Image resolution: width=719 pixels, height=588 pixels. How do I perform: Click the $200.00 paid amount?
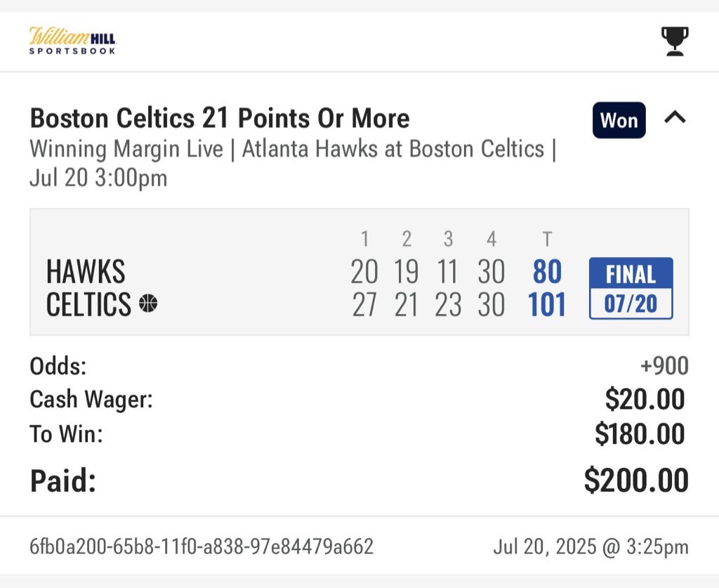(x=636, y=481)
